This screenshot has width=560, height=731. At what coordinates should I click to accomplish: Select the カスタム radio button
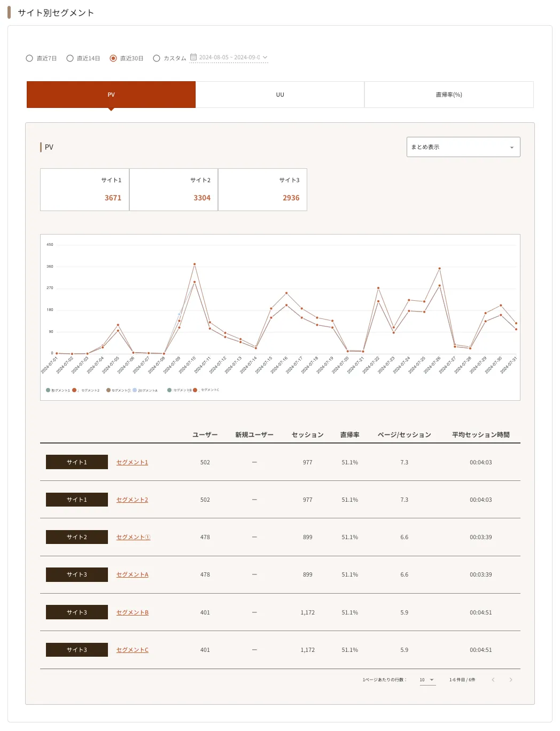pyautogui.click(x=157, y=58)
